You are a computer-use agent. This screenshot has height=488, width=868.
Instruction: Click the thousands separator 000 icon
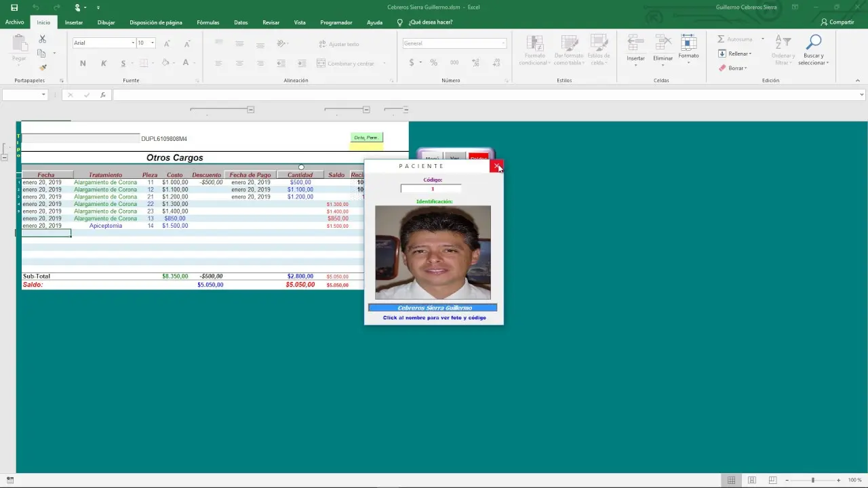(x=454, y=63)
